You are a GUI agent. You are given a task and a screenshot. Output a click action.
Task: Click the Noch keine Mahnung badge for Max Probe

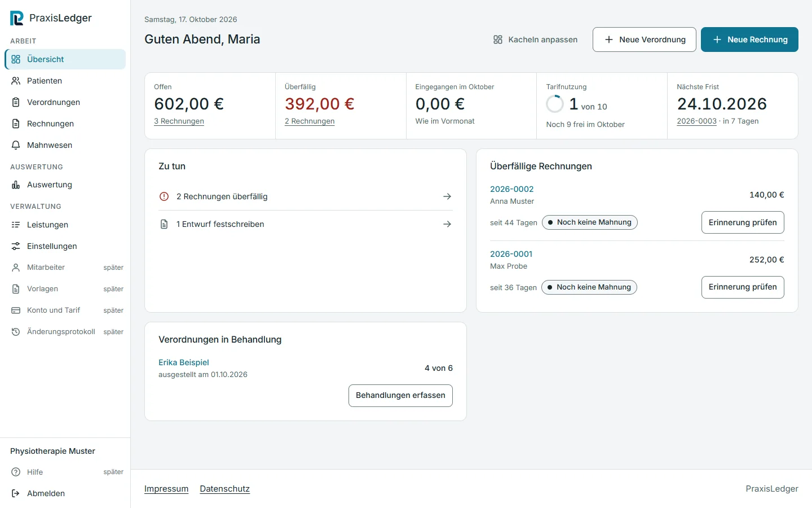[x=589, y=287]
